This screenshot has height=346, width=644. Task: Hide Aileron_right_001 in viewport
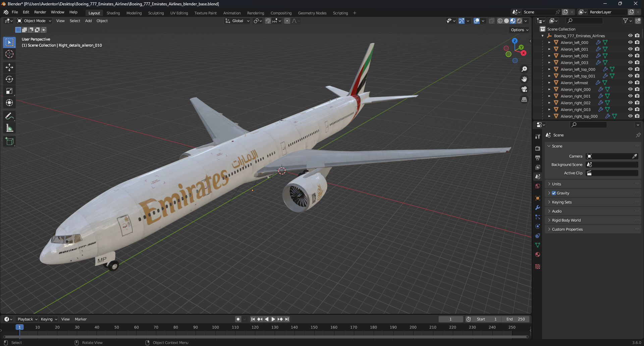[x=630, y=96]
